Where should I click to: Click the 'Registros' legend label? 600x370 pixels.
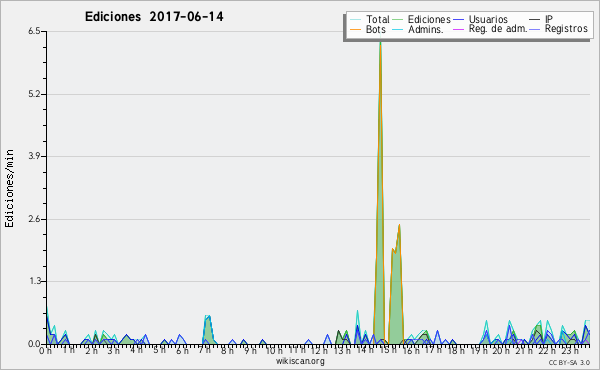pyautogui.click(x=566, y=29)
